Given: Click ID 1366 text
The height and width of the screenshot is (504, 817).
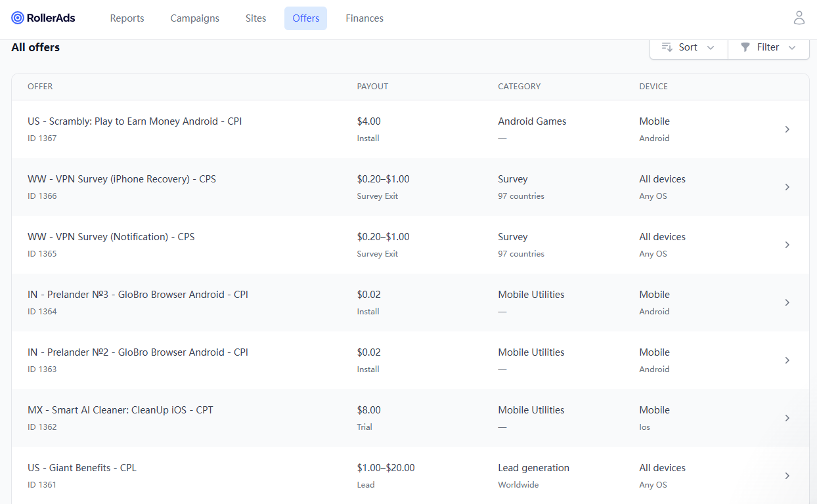Looking at the screenshot, I should pos(42,196).
